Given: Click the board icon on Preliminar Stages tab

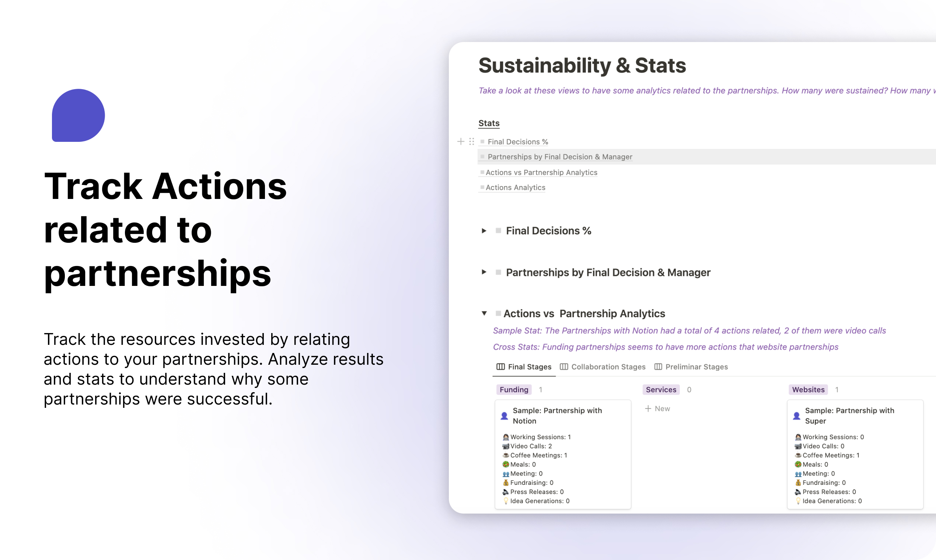Looking at the screenshot, I should [x=658, y=367].
